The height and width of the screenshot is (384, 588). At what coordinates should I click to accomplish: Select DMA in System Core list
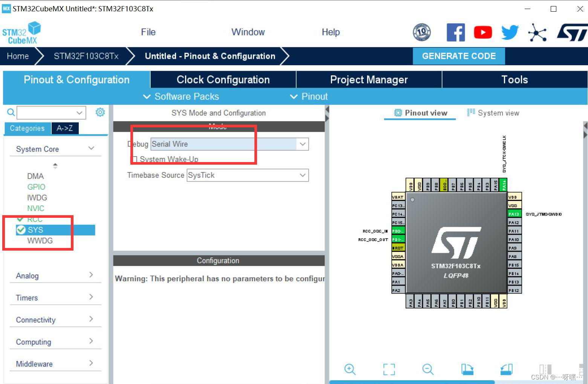pos(35,176)
